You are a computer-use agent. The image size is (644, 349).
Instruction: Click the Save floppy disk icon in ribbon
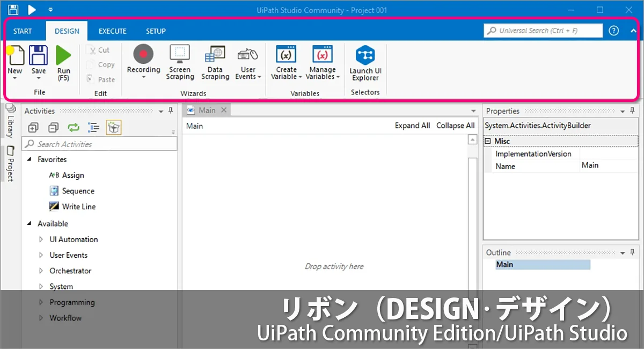pyautogui.click(x=38, y=55)
